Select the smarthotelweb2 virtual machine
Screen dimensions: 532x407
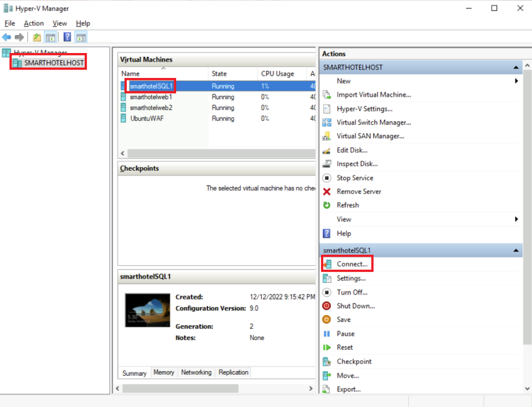[218, 108]
